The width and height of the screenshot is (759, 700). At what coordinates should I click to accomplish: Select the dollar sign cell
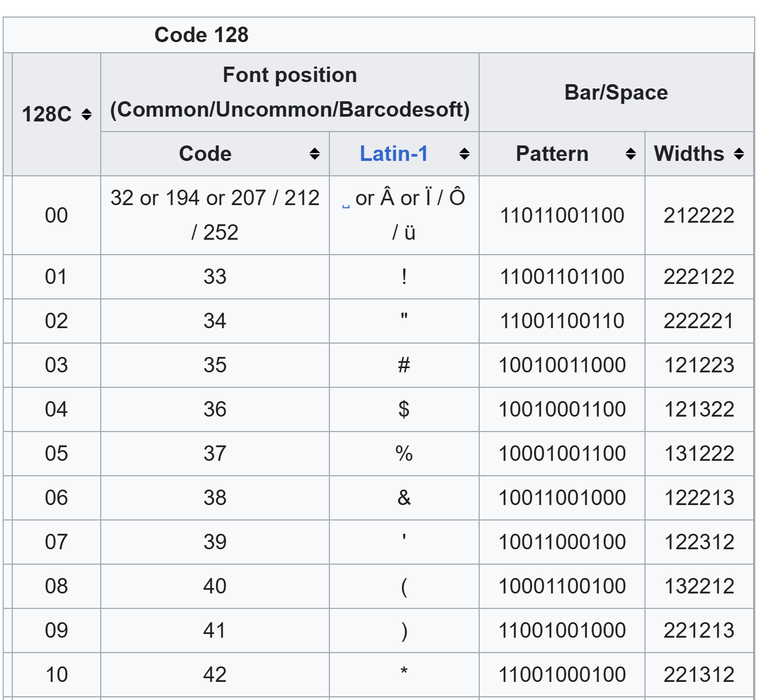point(404,410)
